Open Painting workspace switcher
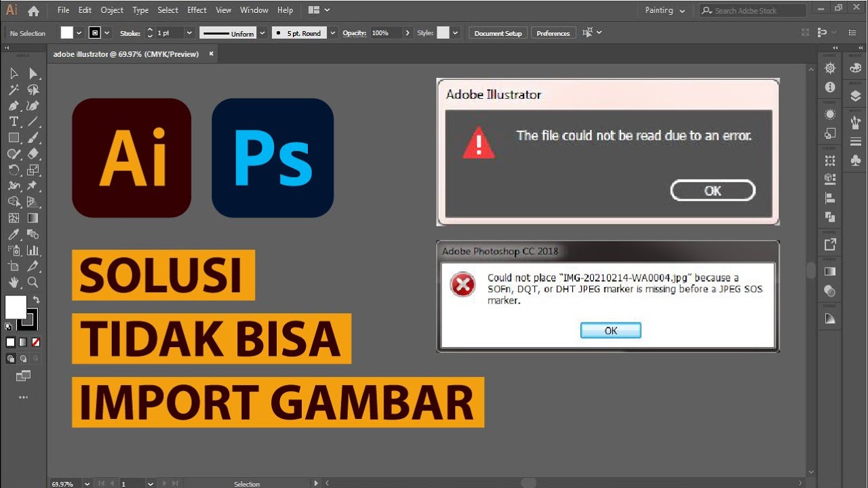The height and width of the screenshot is (488, 868). (x=665, y=11)
